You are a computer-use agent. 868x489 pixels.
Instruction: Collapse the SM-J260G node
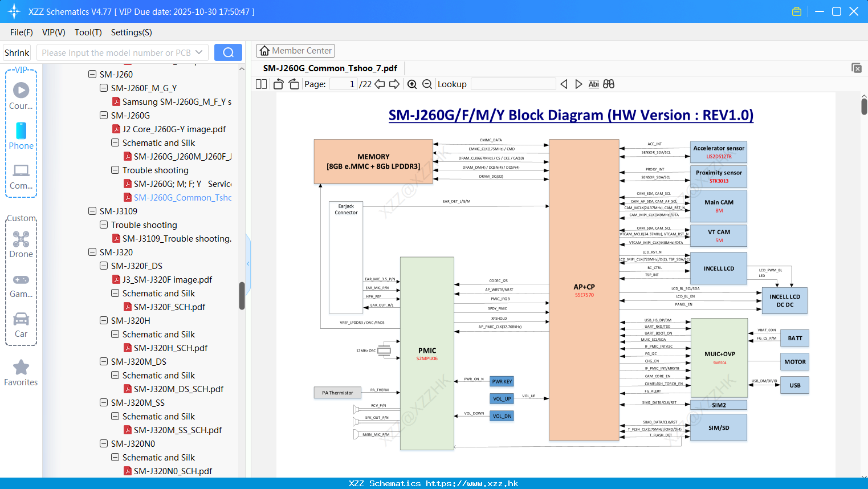pyautogui.click(x=104, y=115)
